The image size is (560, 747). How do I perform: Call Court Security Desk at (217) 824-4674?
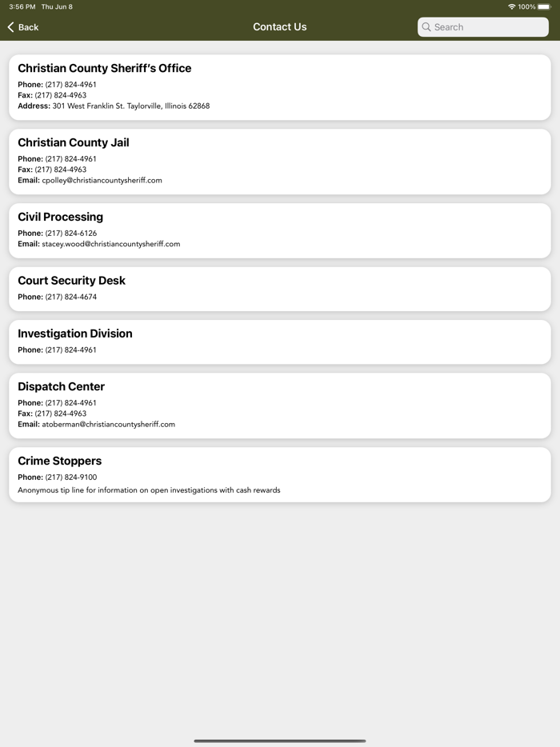click(x=70, y=297)
